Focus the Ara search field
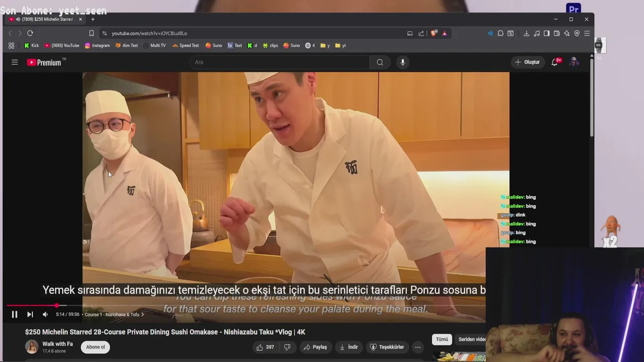644x362 pixels. (x=279, y=62)
